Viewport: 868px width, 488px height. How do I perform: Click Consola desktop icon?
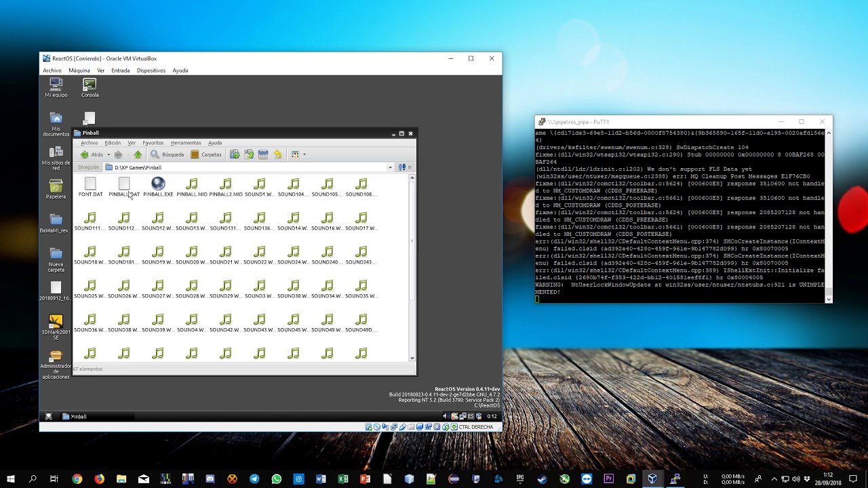tap(90, 87)
